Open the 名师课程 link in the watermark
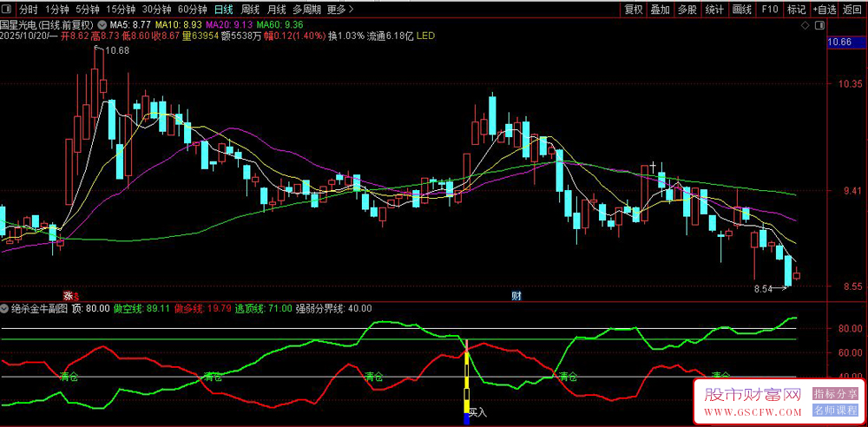This screenshot has width=868, height=427. pyautogui.click(x=835, y=410)
